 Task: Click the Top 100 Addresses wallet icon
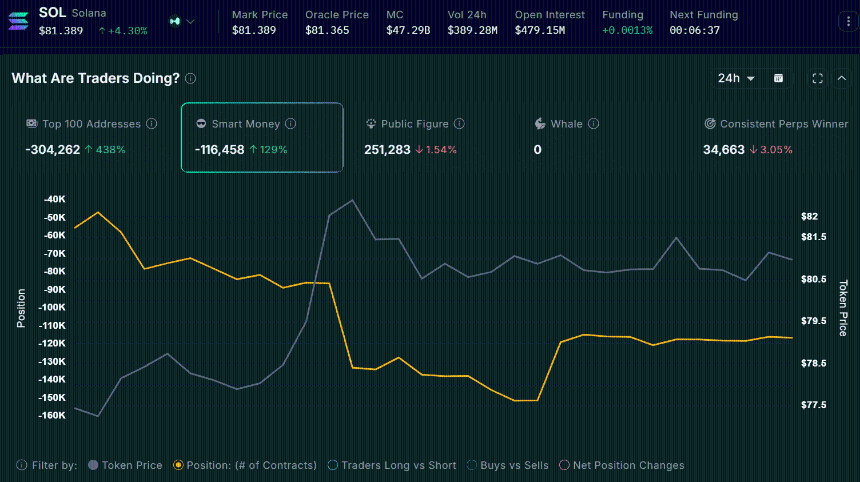32,124
